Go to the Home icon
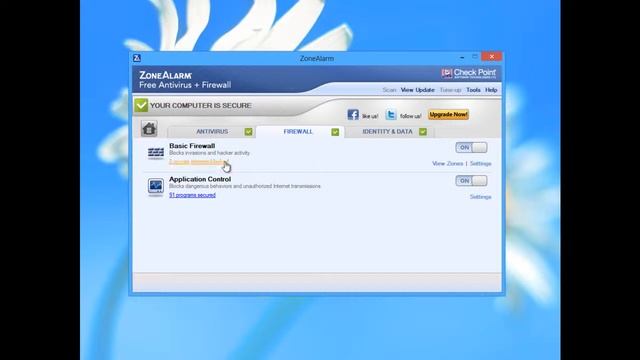This screenshot has width=640, height=360. coord(149,129)
